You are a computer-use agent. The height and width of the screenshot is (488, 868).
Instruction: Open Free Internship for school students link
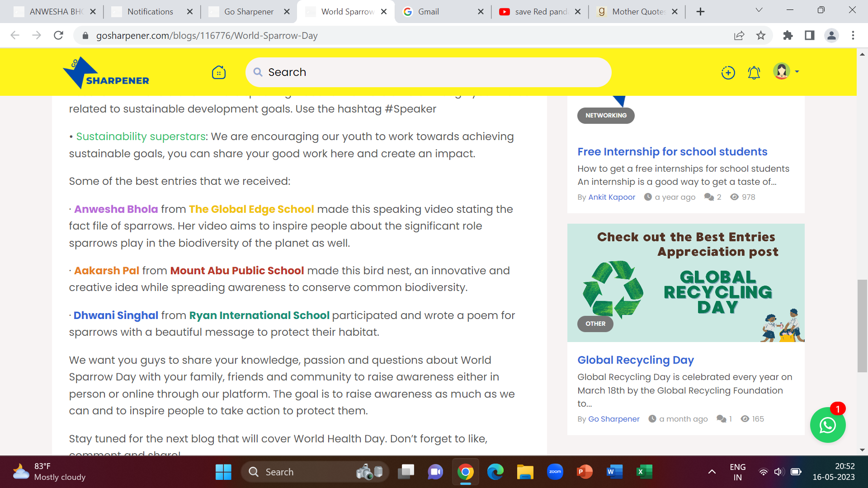coord(672,152)
